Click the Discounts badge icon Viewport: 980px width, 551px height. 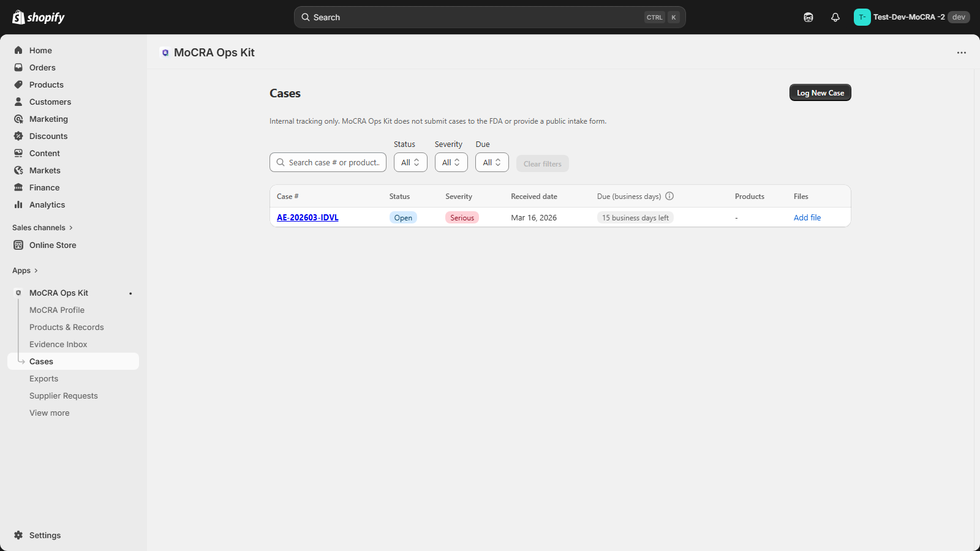[x=18, y=136]
